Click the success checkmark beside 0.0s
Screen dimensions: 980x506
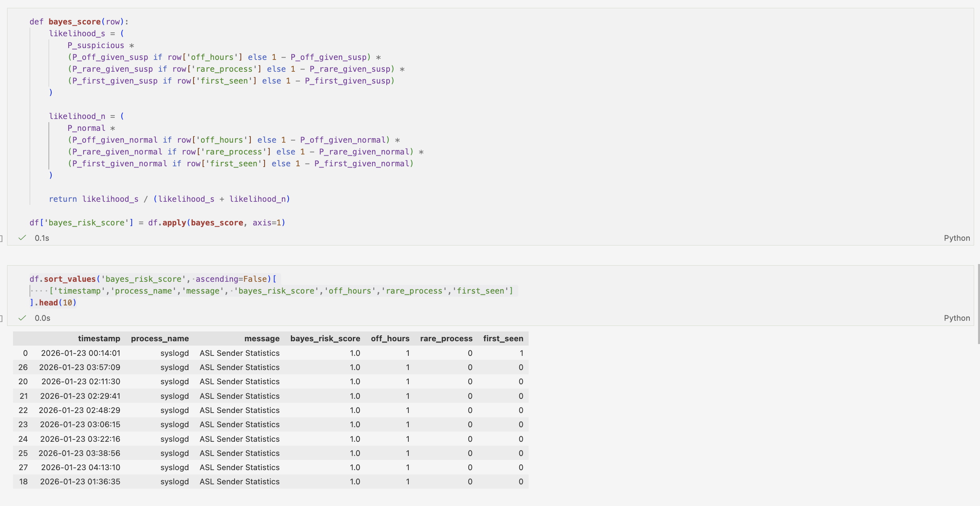click(x=22, y=318)
